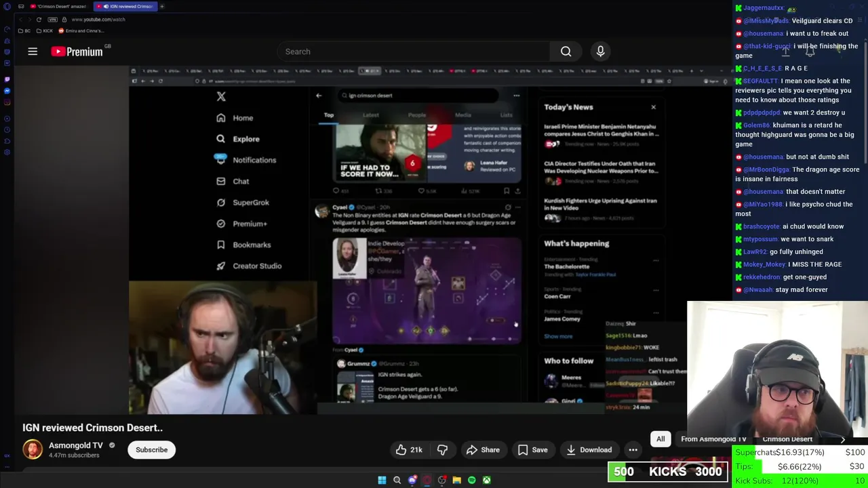868x488 pixels.
Task: Open the site security lock icon
Action: click(x=64, y=20)
